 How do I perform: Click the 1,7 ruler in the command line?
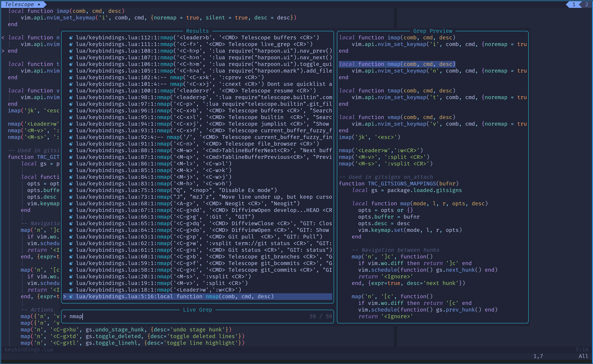click(538, 356)
